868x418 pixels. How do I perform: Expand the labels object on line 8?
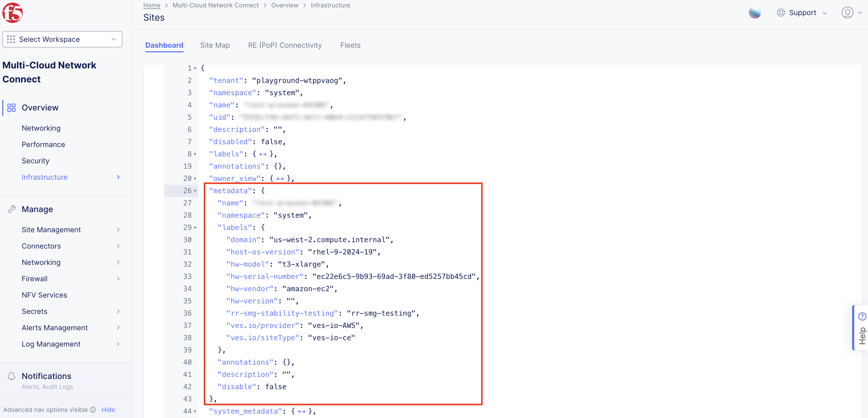click(195, 154)
